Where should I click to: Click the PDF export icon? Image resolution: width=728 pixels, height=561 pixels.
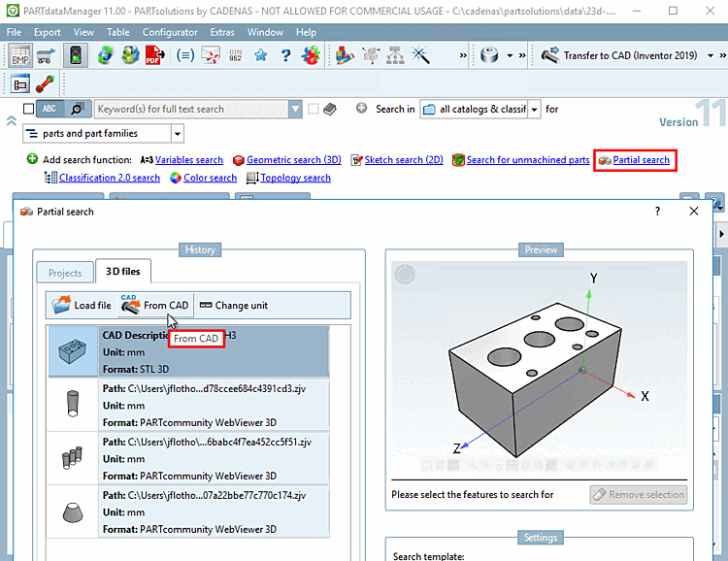[x=153, y=55]
